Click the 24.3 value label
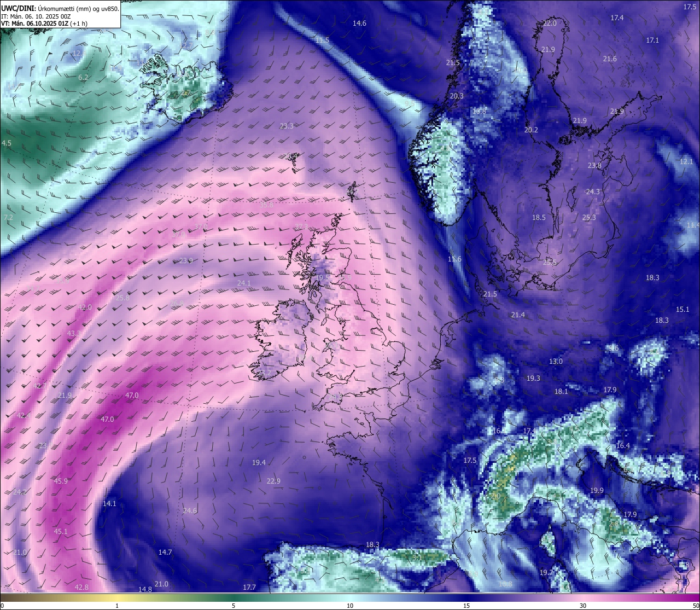Screen dimensions: 700x610 point(593,192)
